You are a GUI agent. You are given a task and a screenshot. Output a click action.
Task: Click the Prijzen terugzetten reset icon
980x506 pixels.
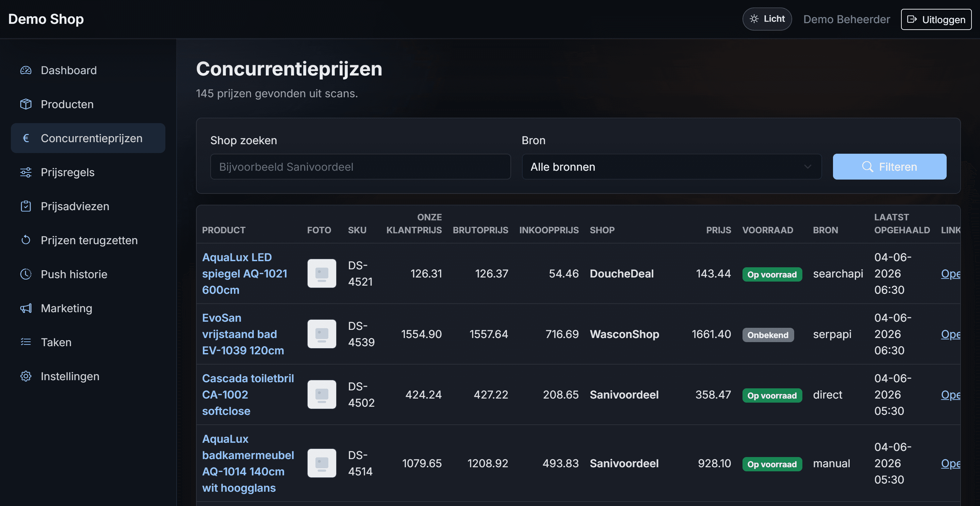26,240
